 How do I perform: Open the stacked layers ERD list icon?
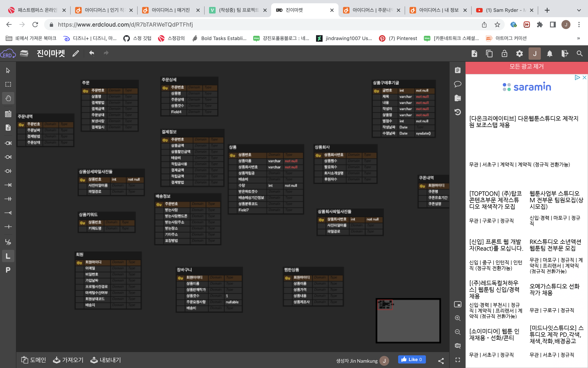pyautogui.click(x=24, y=53)
